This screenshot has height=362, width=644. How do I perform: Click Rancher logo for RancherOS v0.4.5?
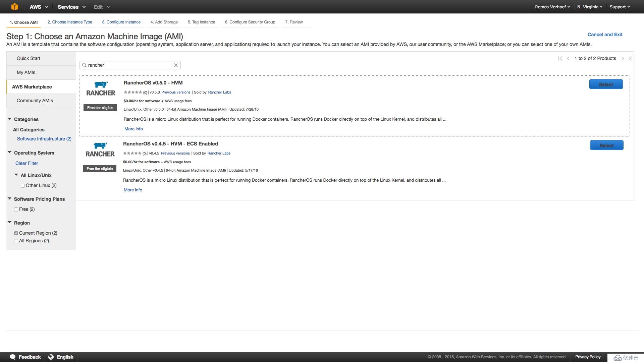click(x=100, y=150)
